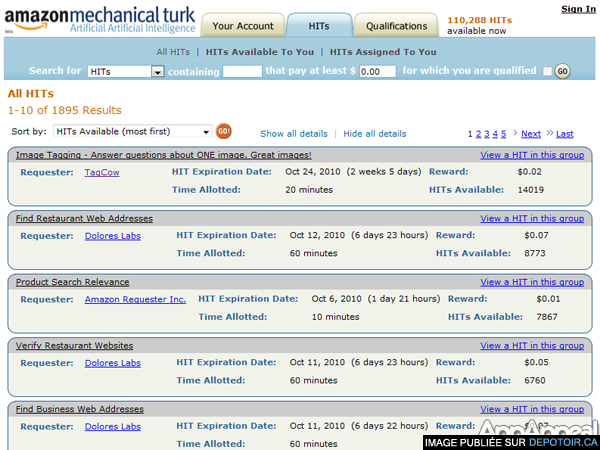Screen dimensions: 600x450
Task: Click the round GO search button
Action: pos(562,71)
